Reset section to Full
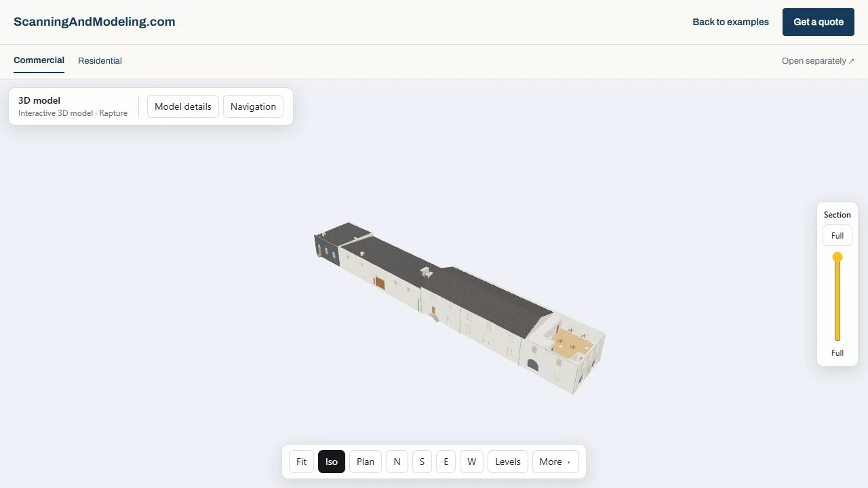868x488 pixels. click(x=837, y=235)
